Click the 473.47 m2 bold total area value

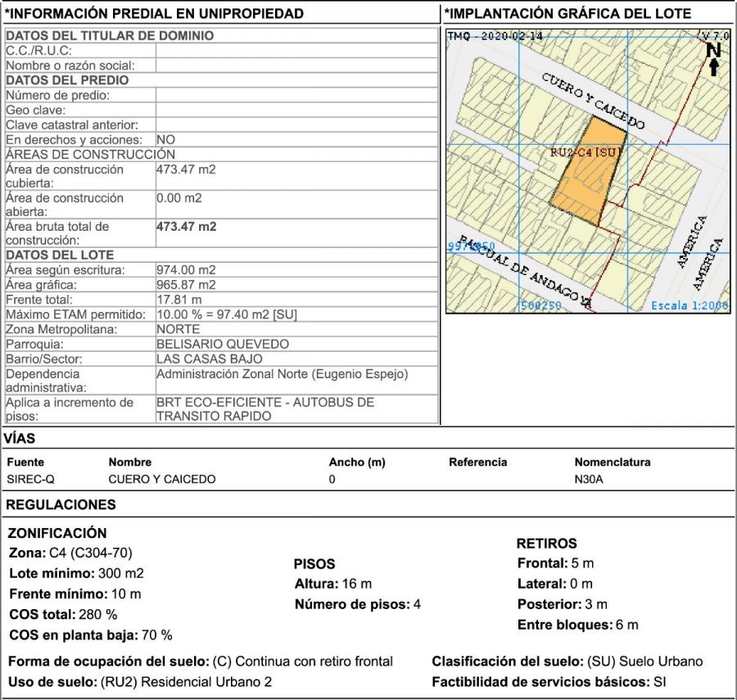click(186, 227)
